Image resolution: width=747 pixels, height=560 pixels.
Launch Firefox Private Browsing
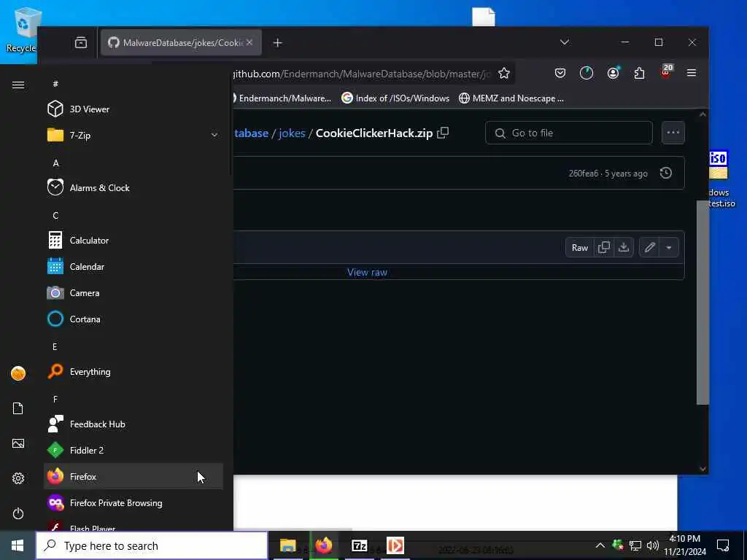(133, 503)
